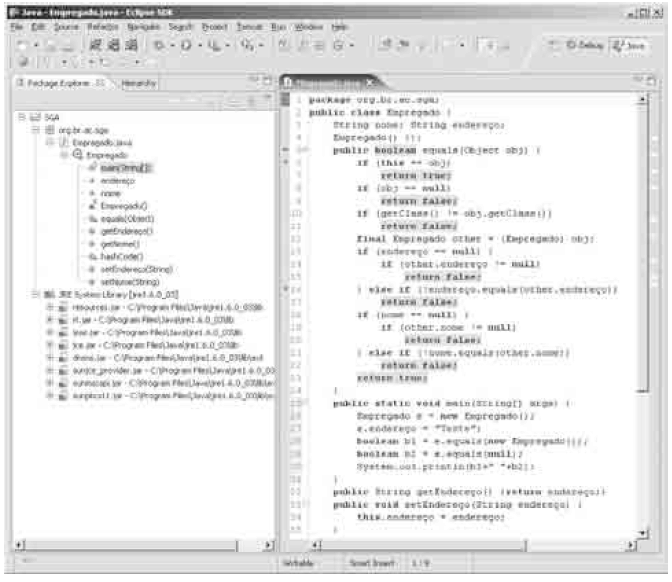Collapse the Empregado.java file node
Screen dimensions: 672x582
click(x=50, y=143)
